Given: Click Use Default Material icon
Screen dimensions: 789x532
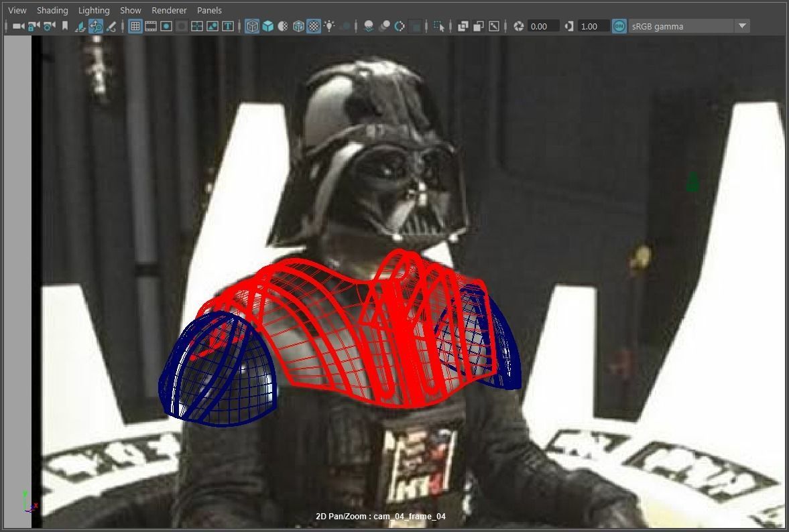Looking at the screenshot, I should coord(283,26).
